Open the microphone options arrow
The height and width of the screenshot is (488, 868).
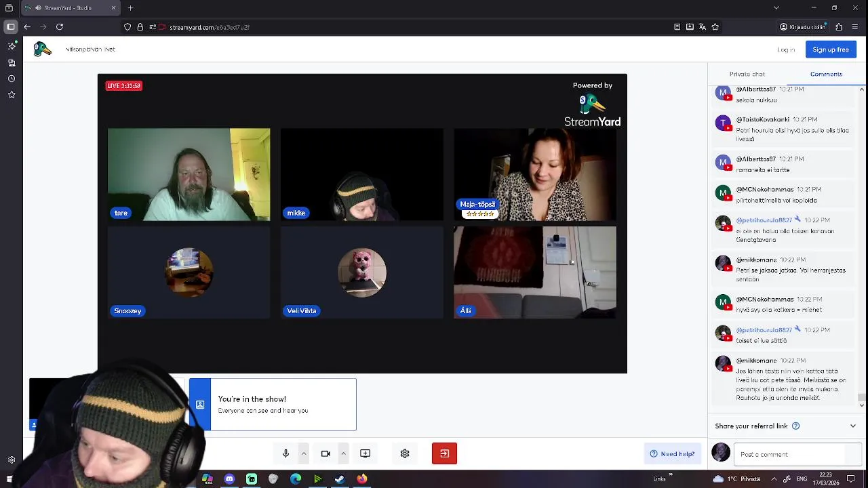coord(304,453)
